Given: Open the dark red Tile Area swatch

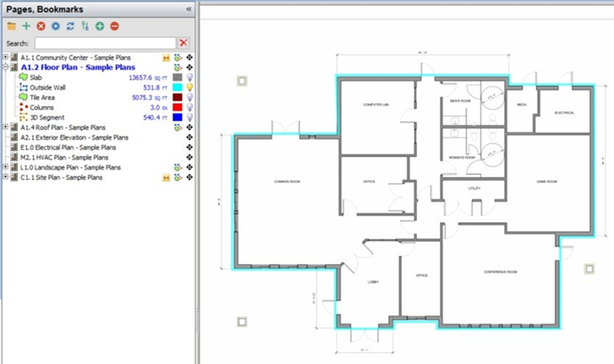Looking at the screenshot, I should point(177,98).
